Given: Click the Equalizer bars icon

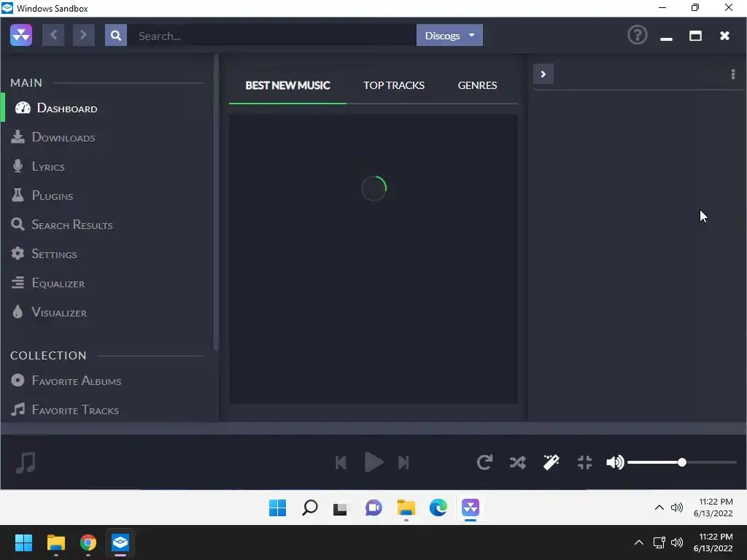Looking at the screenshot, I should 18,282.
